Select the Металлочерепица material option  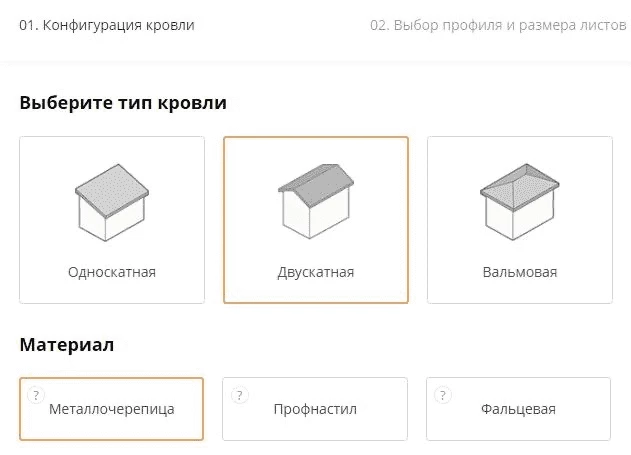click(x=111, y=409)
